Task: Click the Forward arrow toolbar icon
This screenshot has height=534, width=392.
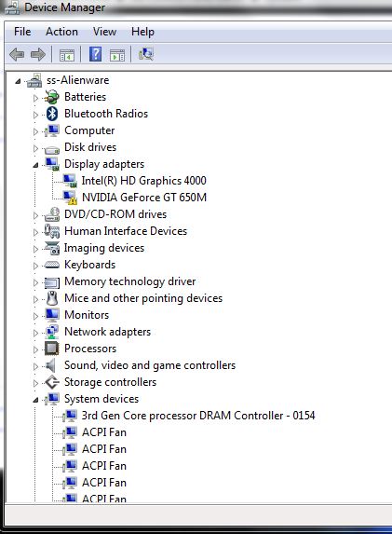Action: [38, 54]
